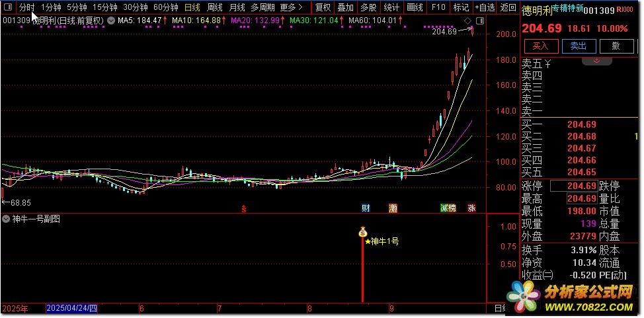Open the 多股 multi-stock view
This screenshot has height=318, width=644.
click(x=368, y=7)
